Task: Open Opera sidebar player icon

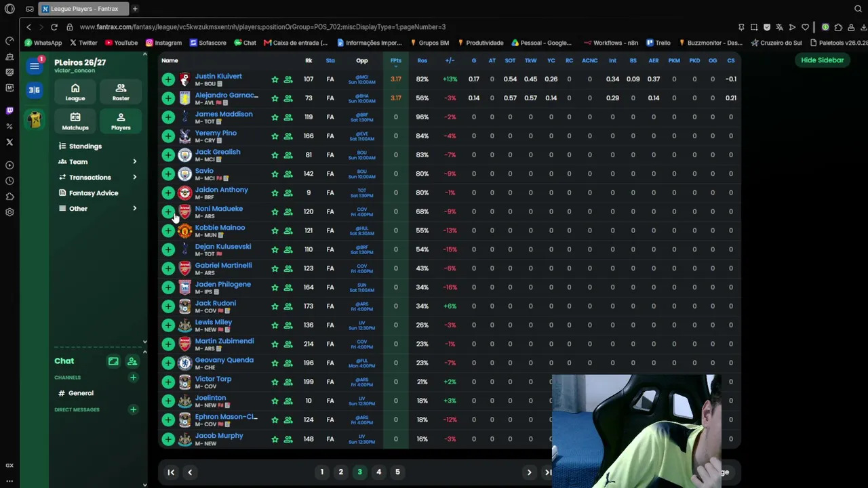Action: [9, 165]
